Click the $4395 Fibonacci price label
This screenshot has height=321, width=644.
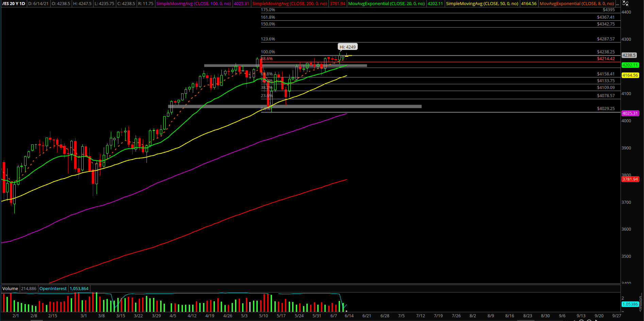point(609,10)
